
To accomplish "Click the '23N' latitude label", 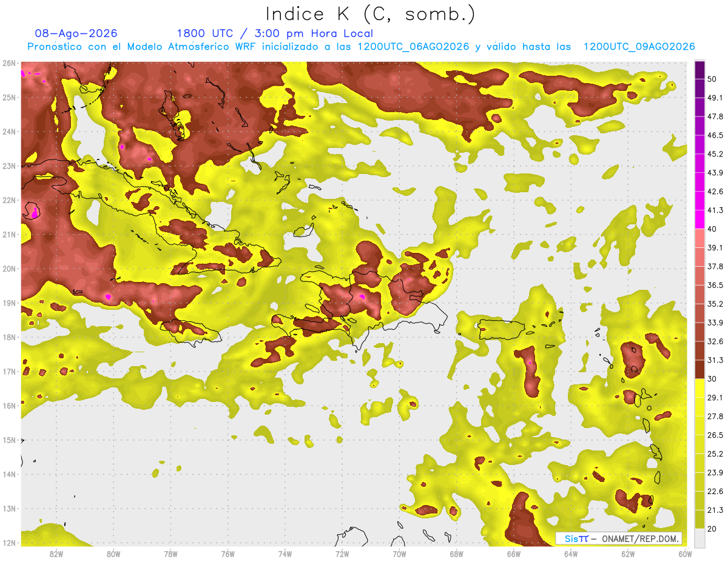I will 8,166.
